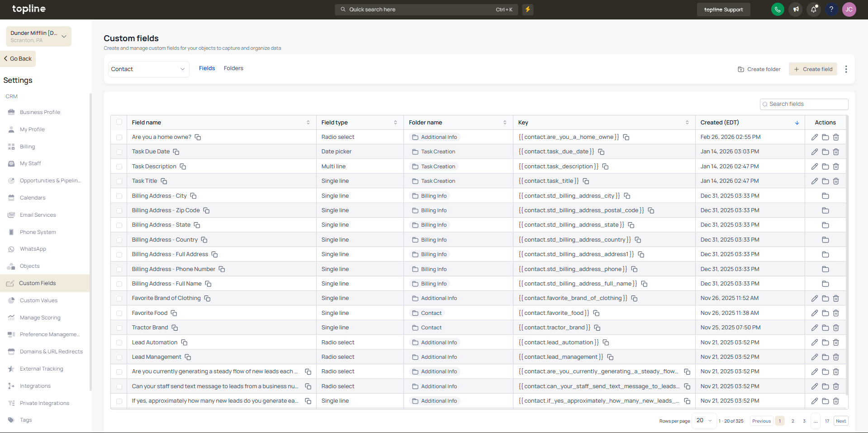Check the Lead Automation row

[119, 343]
